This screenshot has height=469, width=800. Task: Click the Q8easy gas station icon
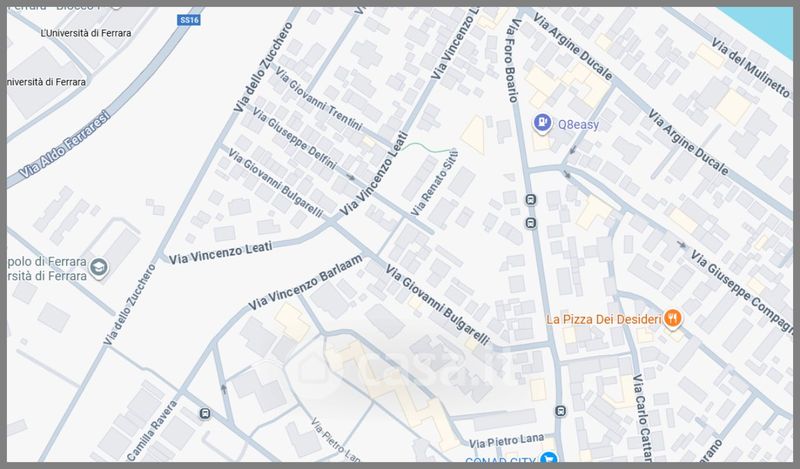(542, 124)
